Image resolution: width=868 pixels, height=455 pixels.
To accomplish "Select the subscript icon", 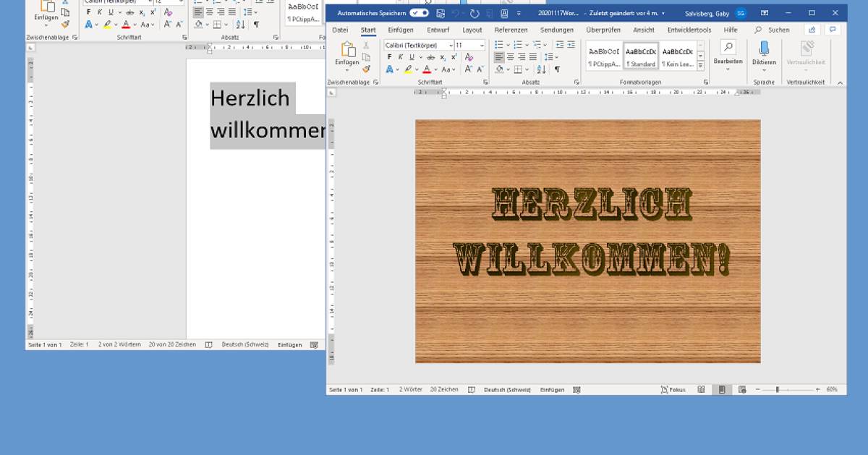I will click(442, 56).
